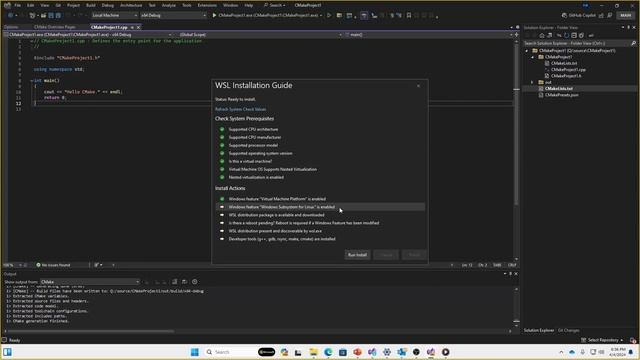Click Switch Views icon in Solution Explorer
The image size is (640, 360).
click(x=549, y=36)
